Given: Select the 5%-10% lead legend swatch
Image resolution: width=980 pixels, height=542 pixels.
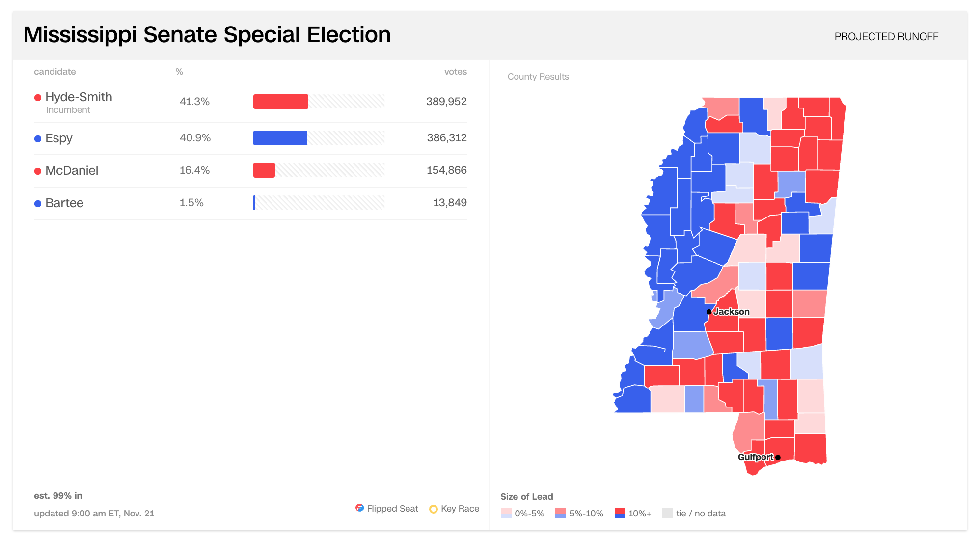Looking at the screenshot, I should 560,513.
